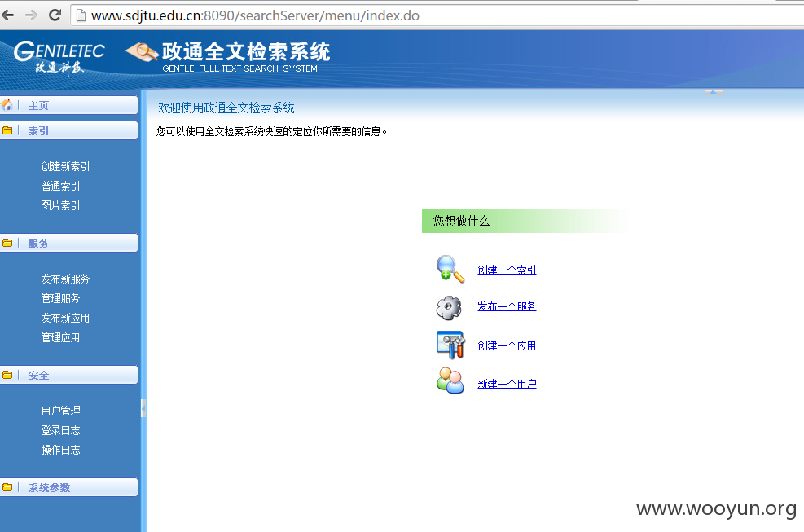
Task: Open 管理应用 in the sidebar
Action: coord(60,337)
